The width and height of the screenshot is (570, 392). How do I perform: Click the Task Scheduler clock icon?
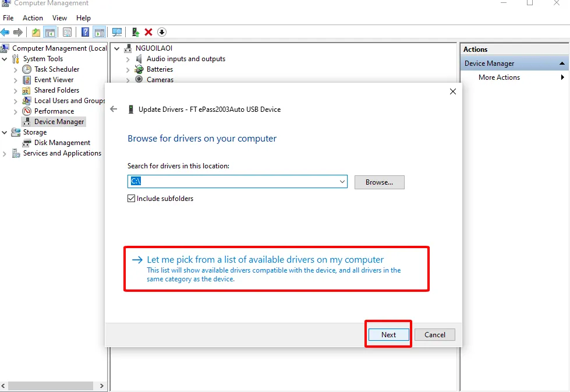(27, 69)
